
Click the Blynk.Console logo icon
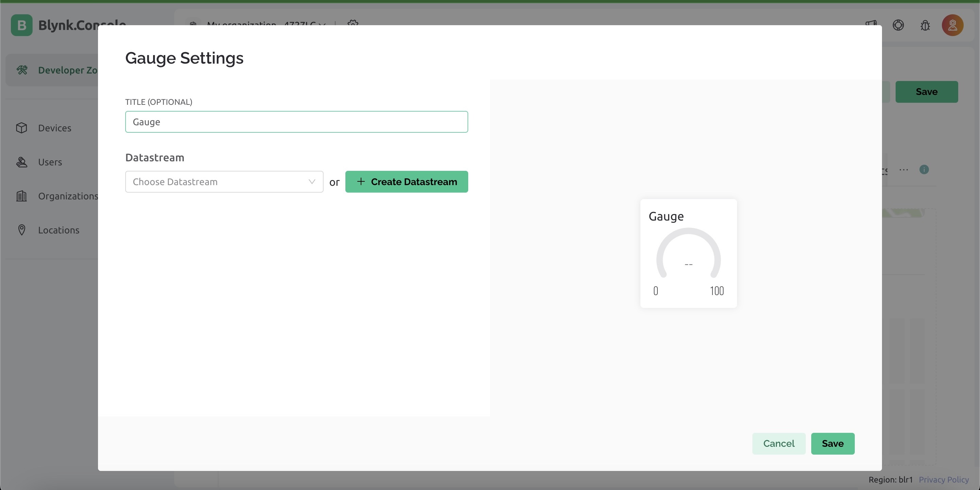pyautogui.click(x=22, y=25)
